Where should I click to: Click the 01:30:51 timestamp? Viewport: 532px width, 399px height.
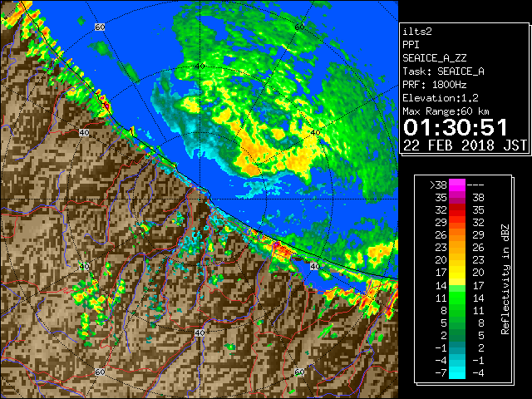pos(456,127)
